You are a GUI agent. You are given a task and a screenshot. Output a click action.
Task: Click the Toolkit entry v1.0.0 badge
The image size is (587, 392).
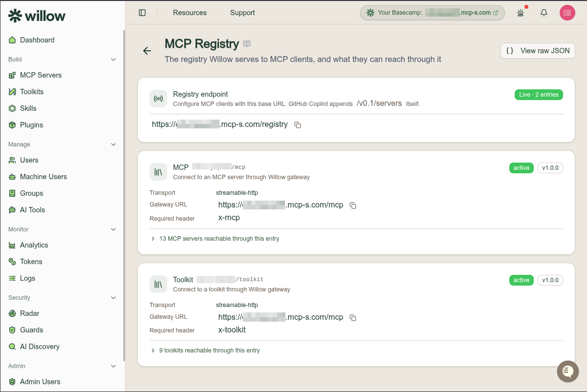point(550,280)
